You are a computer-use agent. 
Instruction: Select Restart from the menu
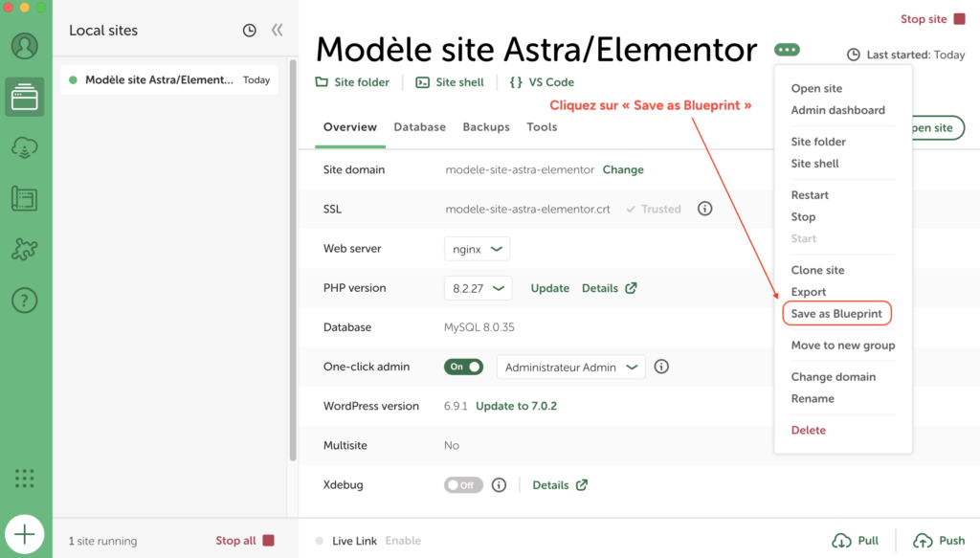(x=810, y=195)
